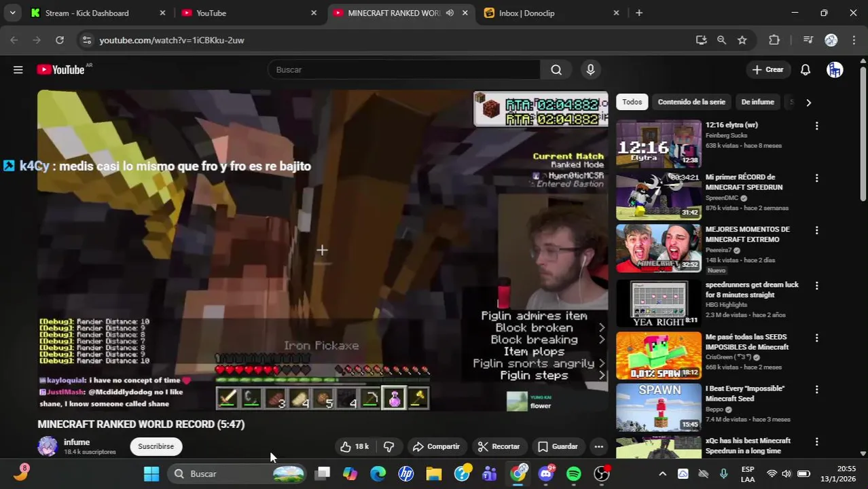Open 'I Beat Every Impossible Minecraft Seed' thumbnail
The image size is (868, 489).
pyautogui.click(x=659, y=407)
